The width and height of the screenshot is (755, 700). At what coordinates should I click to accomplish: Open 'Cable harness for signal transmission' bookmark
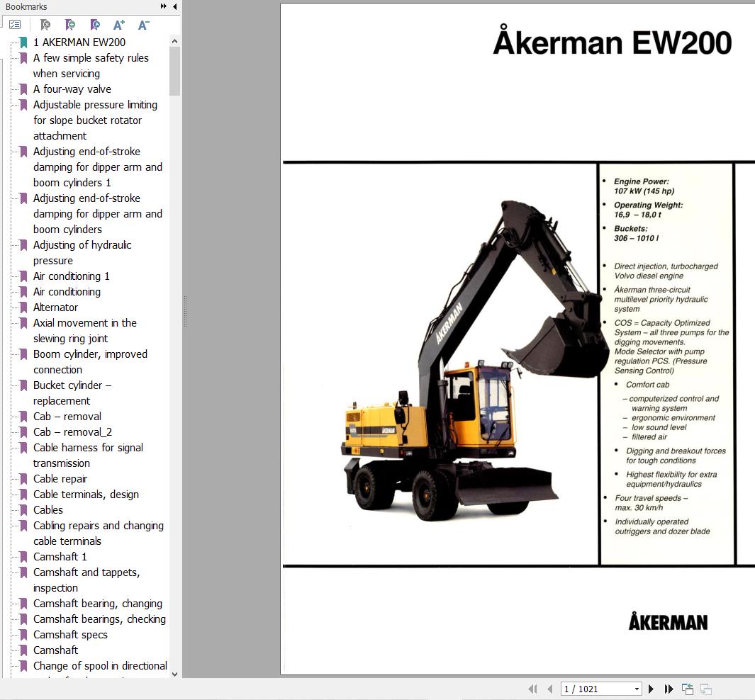(88, 455)
